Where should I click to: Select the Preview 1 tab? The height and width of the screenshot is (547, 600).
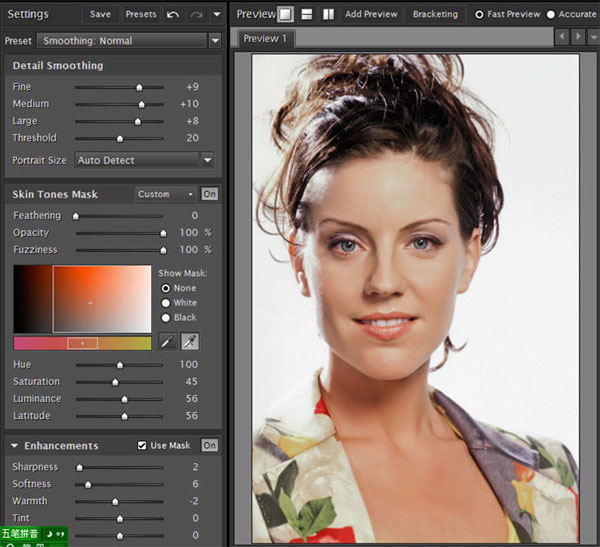pyautogui.click(x=265, y=38)
